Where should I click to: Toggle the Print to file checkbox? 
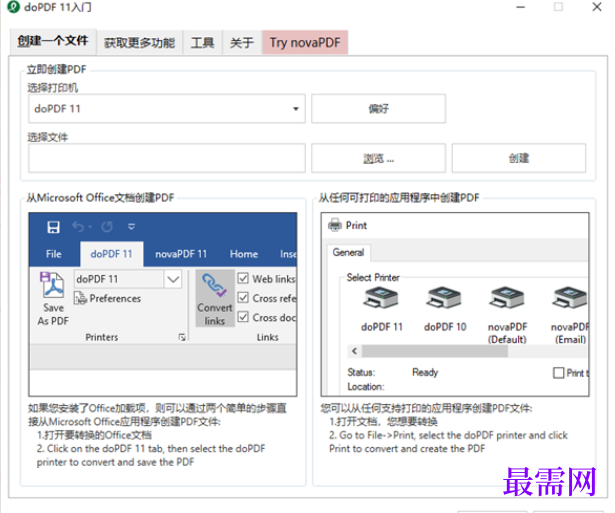[x=559, y=373]
